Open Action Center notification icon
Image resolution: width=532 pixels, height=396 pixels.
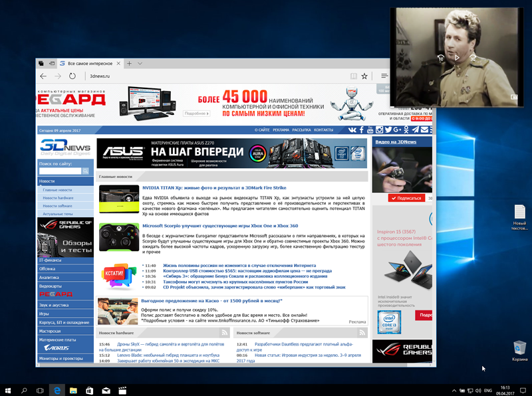(523, 391)
